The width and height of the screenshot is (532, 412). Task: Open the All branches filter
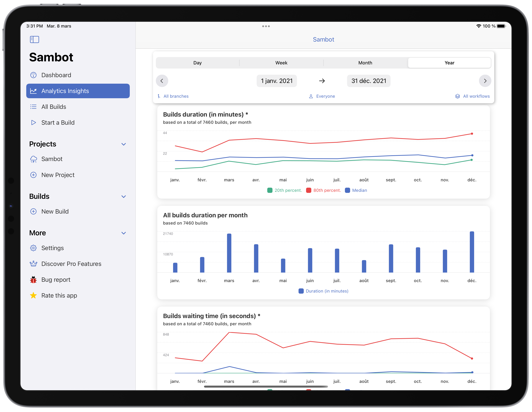tap(173, 96)
